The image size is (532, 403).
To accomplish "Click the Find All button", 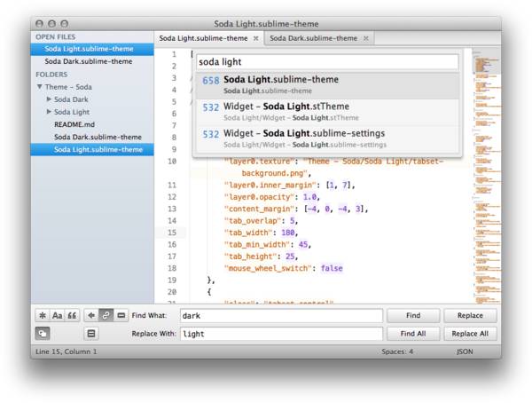I will point(413,334).
